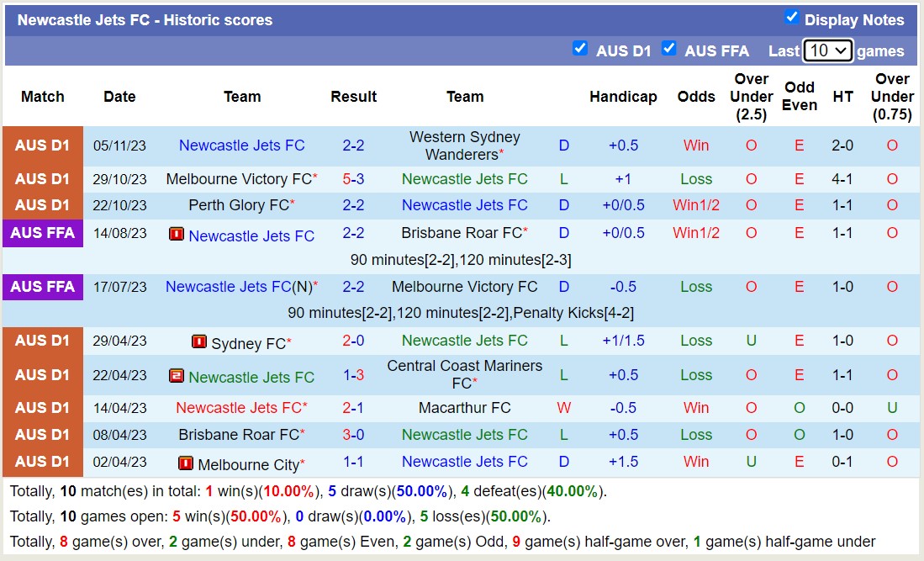This screenshot has width=924, height=561.
Task: Disable the AUS D1 filter checkbox
Action: [580, 49]
